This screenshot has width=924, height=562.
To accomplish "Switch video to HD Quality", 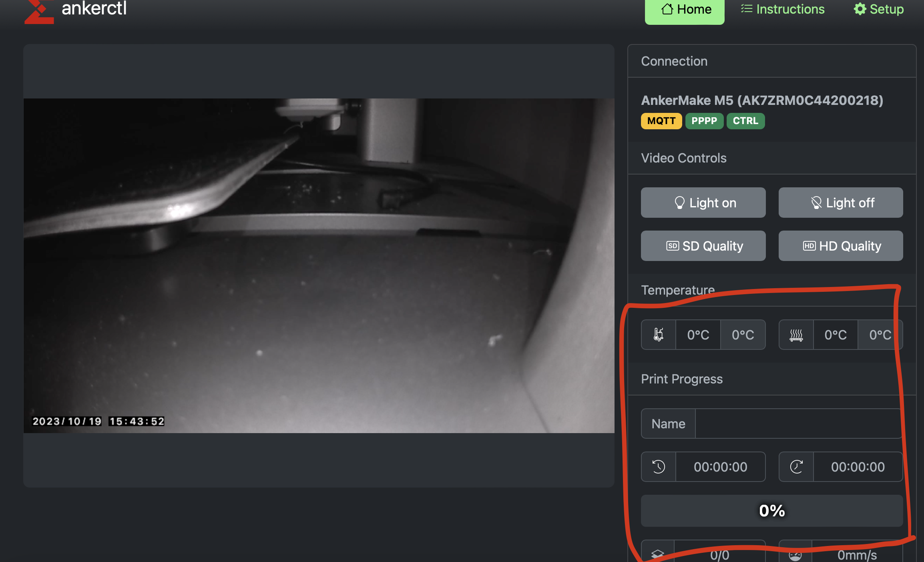I will [841, 246].
